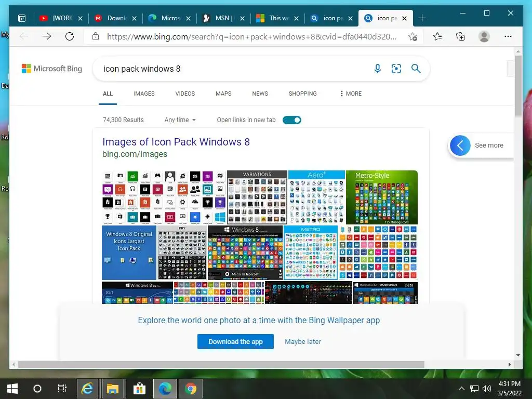The height and width of the screenshot is (399, 532).
Task: Click Download the app button
Action: 235,342
